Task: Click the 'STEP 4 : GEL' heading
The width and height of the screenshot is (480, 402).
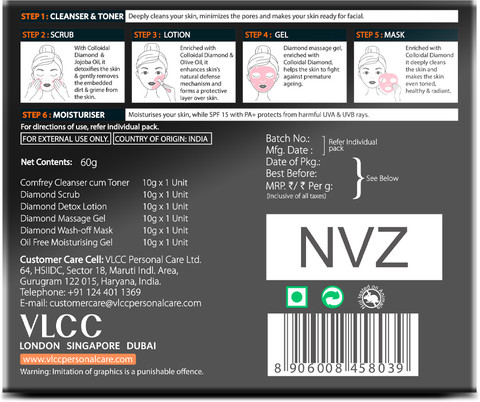Action: [x=266, y=35]
